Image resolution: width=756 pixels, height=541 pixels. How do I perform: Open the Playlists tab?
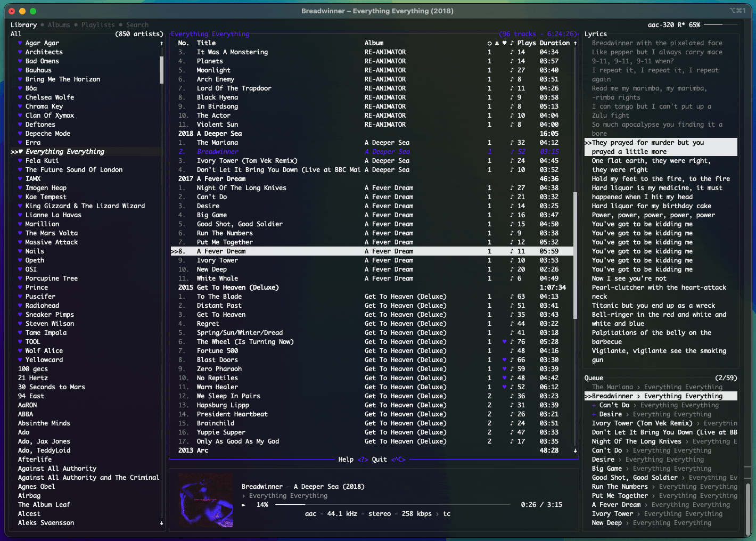(98, 25)
